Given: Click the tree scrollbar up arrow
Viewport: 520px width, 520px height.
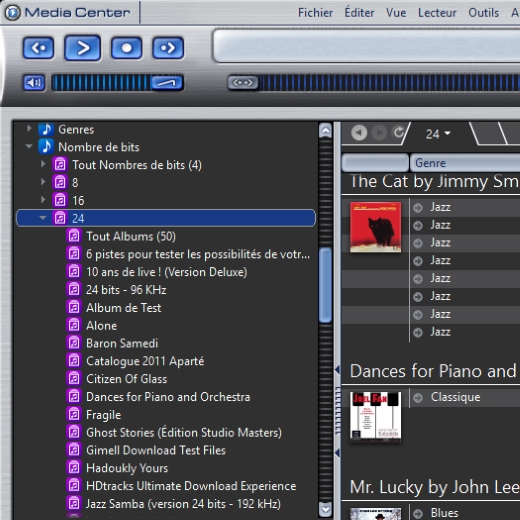Looking at the screenshot, I should pos(325,131).
